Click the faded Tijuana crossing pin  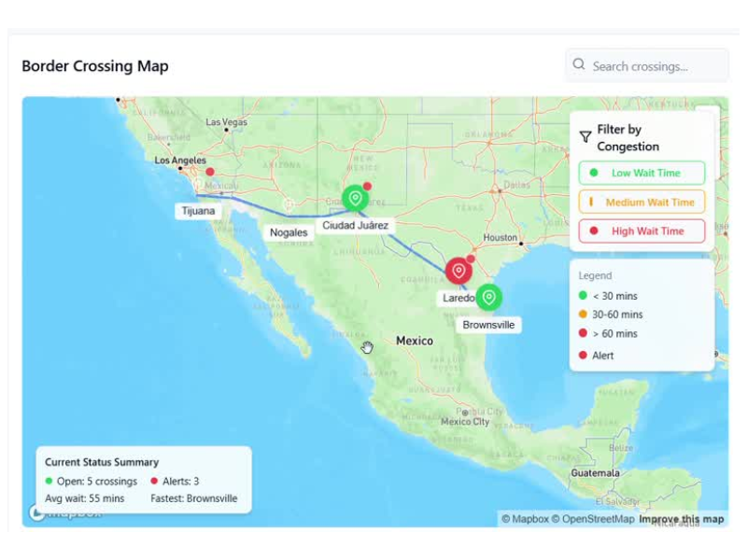click(197, 183)
